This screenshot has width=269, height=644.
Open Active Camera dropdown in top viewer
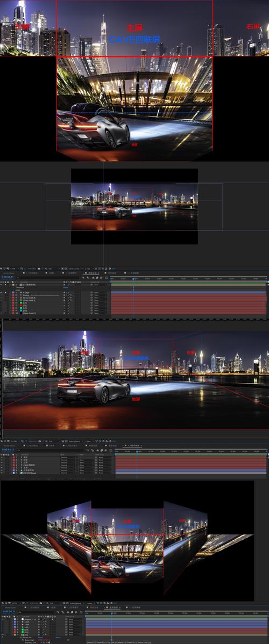click(74, 269)
